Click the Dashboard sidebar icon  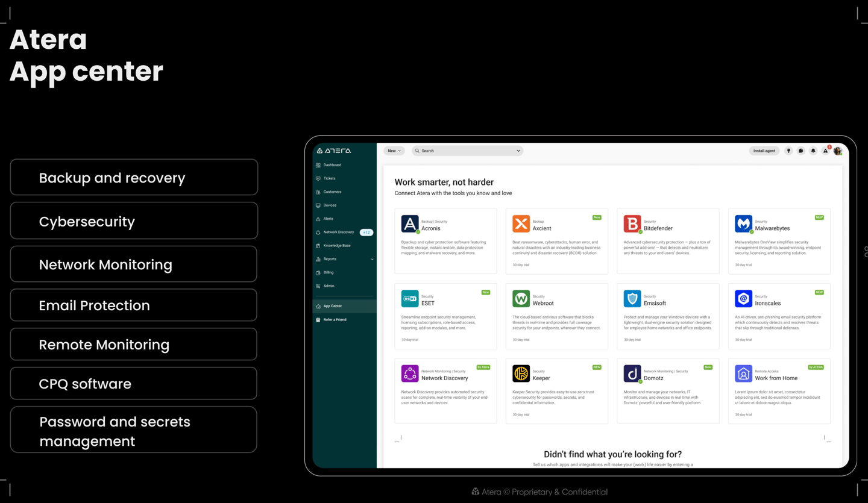click(x=318, y=165)
